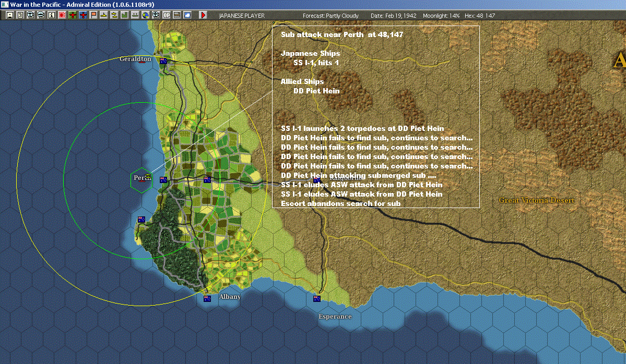Click the Hex: 48 147 text
This screenshot has height=364, width=626.
coord(479,16)
